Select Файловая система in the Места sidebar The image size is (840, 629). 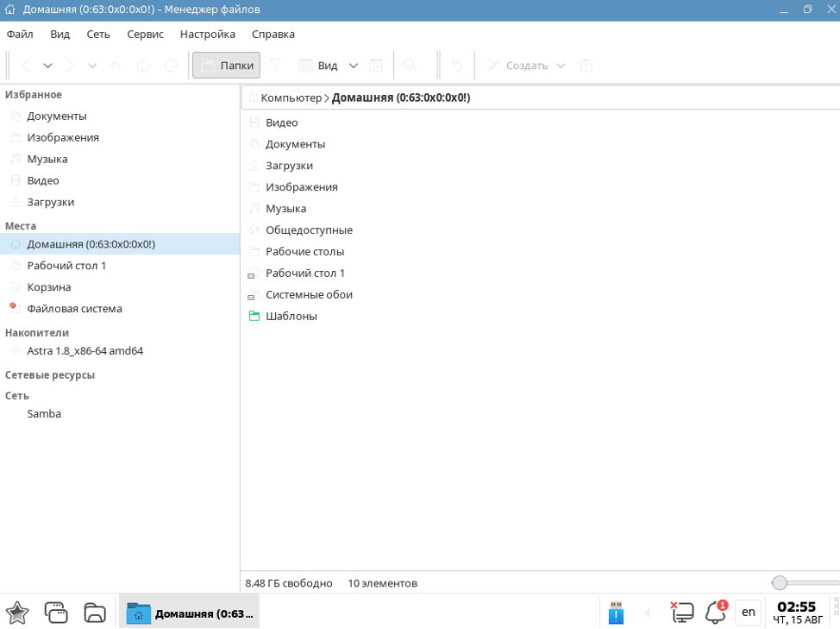tap(74, 309)
